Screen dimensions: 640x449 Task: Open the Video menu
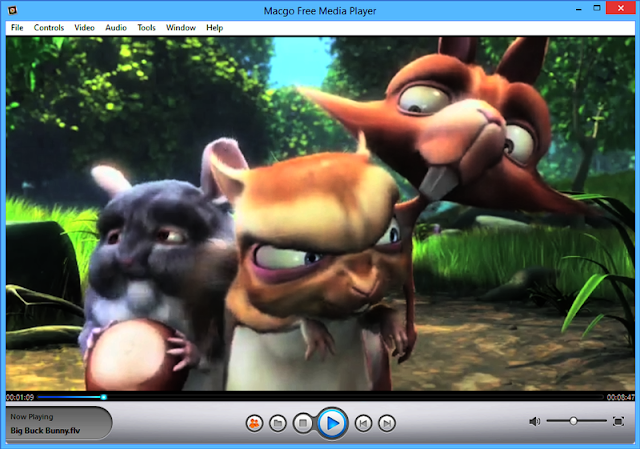pyautogui.click(x=84, y=28)
